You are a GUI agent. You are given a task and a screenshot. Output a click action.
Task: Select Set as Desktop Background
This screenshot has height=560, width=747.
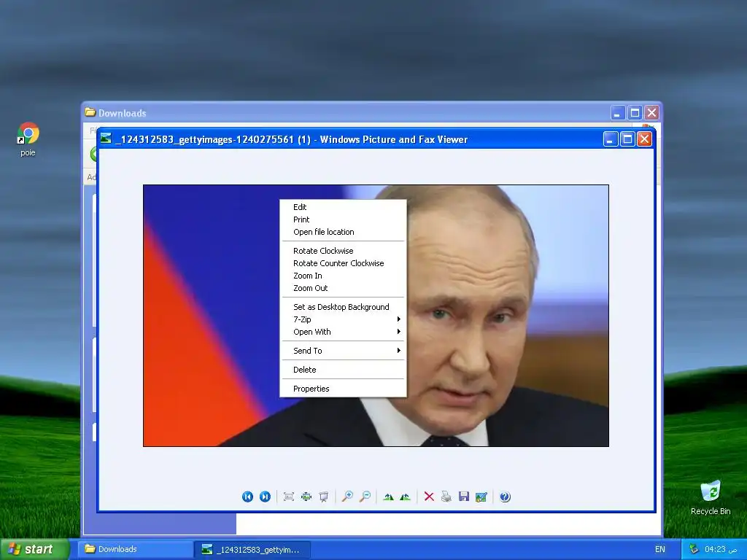(x=343, y=307)
